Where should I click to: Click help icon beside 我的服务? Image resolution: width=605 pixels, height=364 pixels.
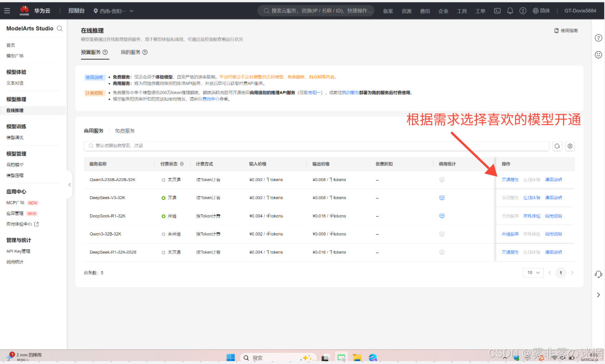(x=145, y=52)
